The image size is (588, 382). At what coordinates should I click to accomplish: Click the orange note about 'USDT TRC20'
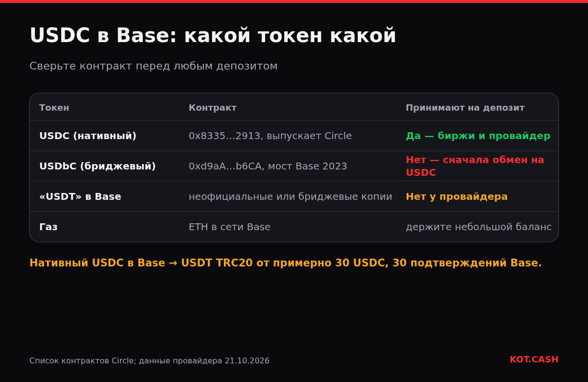[286, 263]
